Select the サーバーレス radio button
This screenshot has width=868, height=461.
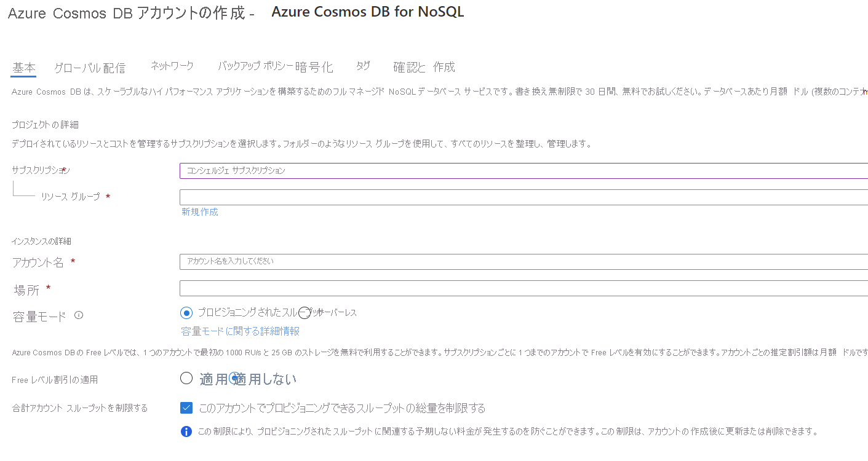coord(305,313)
